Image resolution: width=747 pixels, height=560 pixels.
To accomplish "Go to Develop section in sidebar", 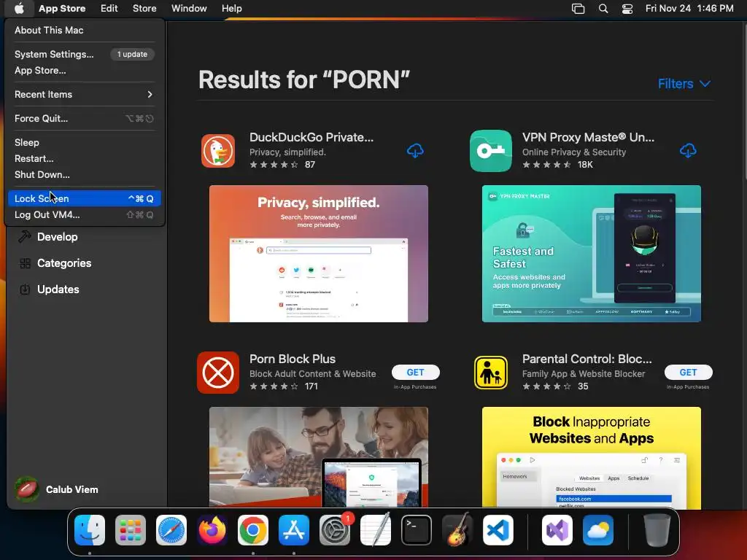I will click(57, 237).
